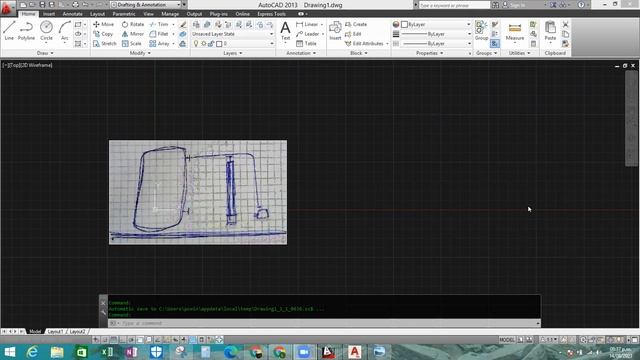Click the Move tool in Modify
The image size is (640, 360).
pyautogui.click(x=104, y=24)
